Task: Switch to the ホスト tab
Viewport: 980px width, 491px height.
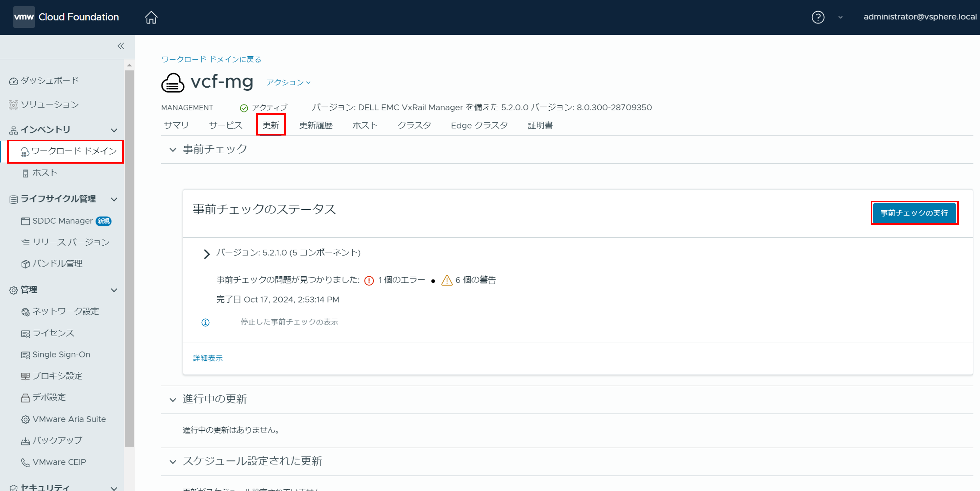Action: pyautogui.click(x=365, y=125)
